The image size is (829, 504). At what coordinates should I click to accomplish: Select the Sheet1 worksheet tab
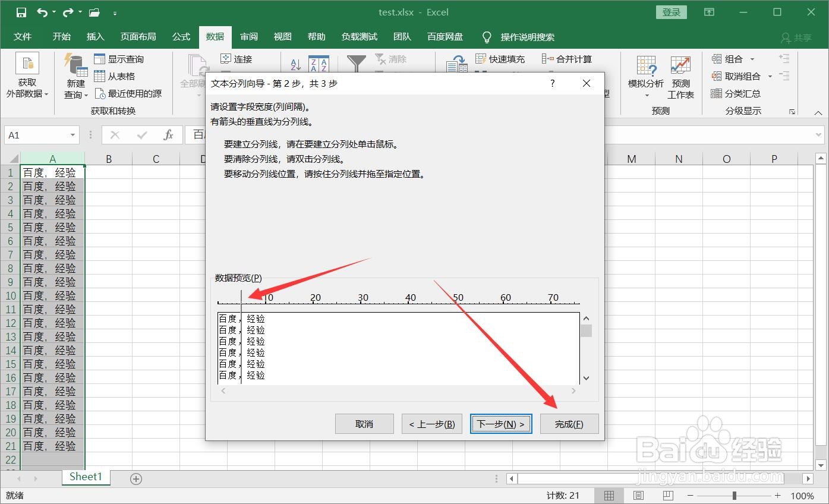pos(85,477)
